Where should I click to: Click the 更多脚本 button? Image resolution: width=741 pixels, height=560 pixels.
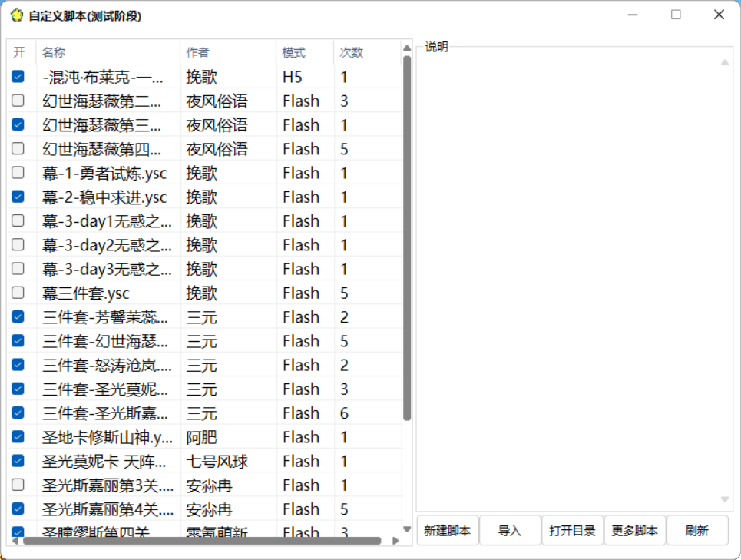pos(635,531)
